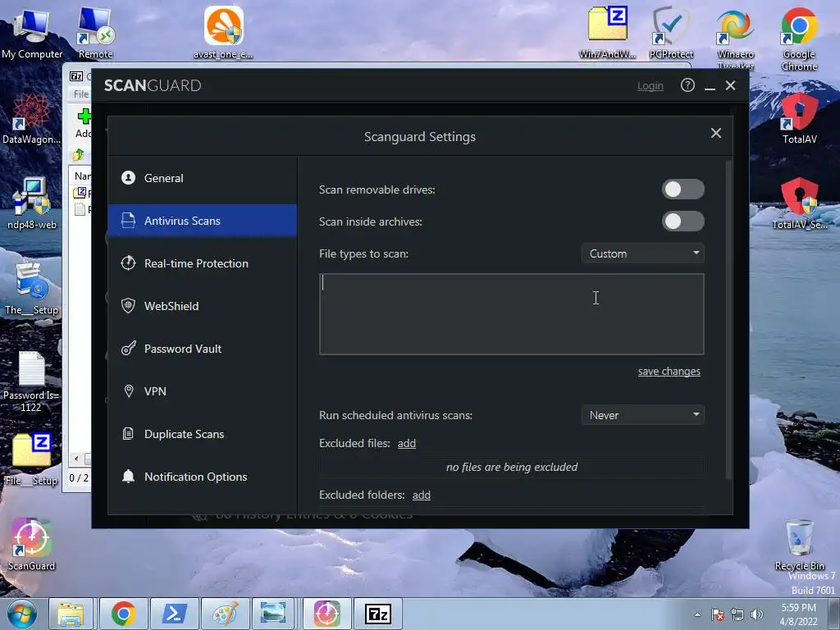Open Notification Options settings
Image resolution: width=840 pixels, height=630 pixels.
coord(202,477)
